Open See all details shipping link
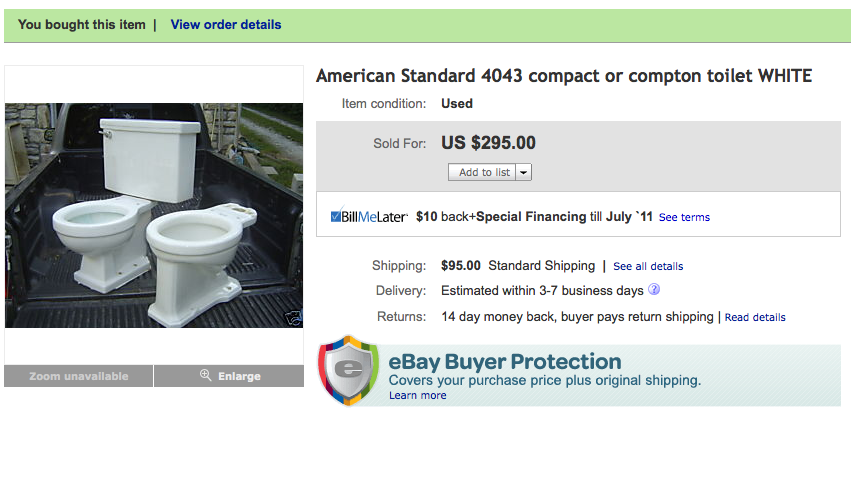851x478 pixels. [x=648, y=266]
